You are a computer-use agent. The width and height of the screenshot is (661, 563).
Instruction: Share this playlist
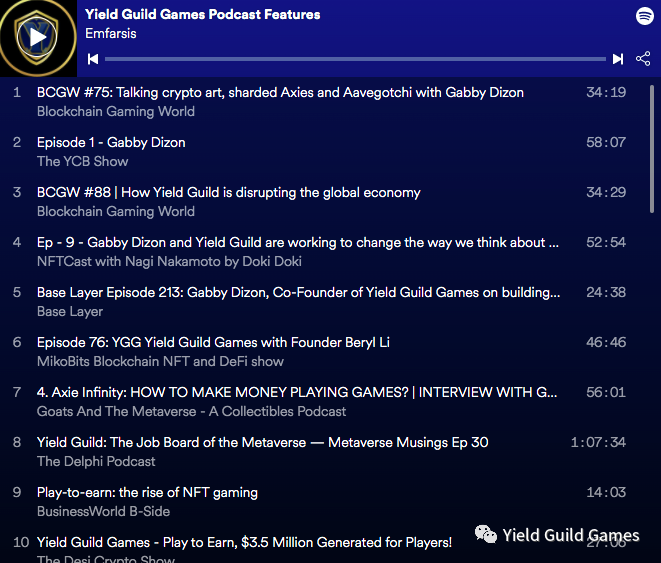click(x=643, y=59)
